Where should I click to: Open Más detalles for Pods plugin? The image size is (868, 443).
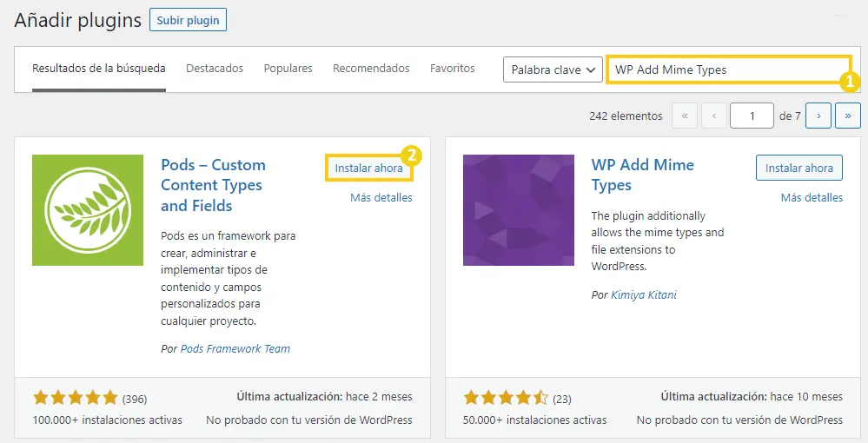pyautogui.click(x=381, y=198)
